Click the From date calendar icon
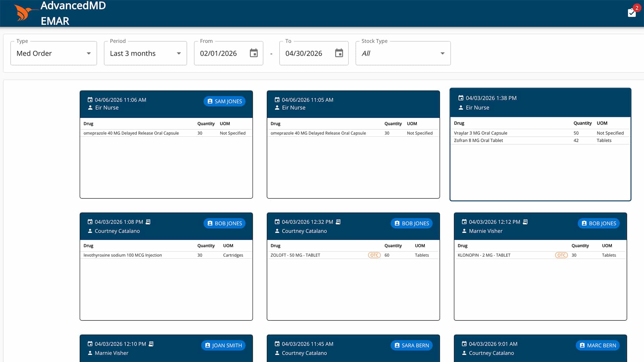644x362 pixels. coord(254,53)
